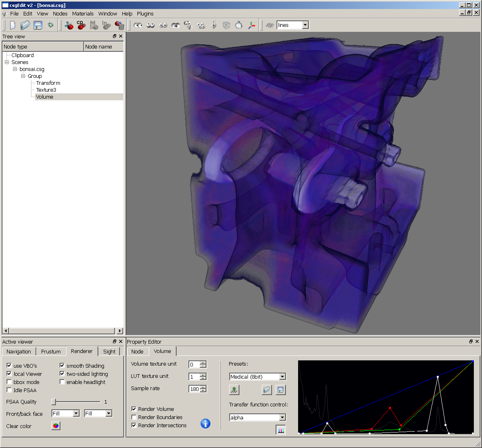Open the Materials menu
Image resolution: width=482 pixels, height=448 pixels.
point(83,13)
